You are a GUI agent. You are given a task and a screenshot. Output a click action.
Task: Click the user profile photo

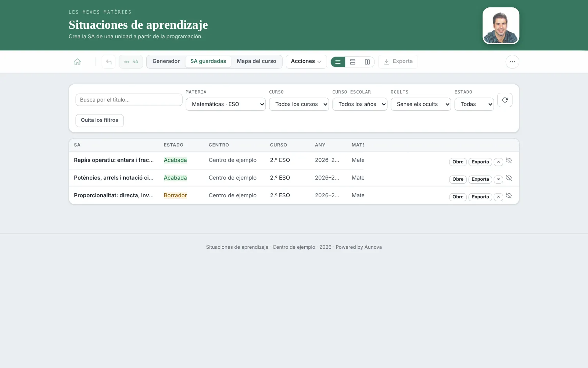pyautogui.click(x=501, y=26)
